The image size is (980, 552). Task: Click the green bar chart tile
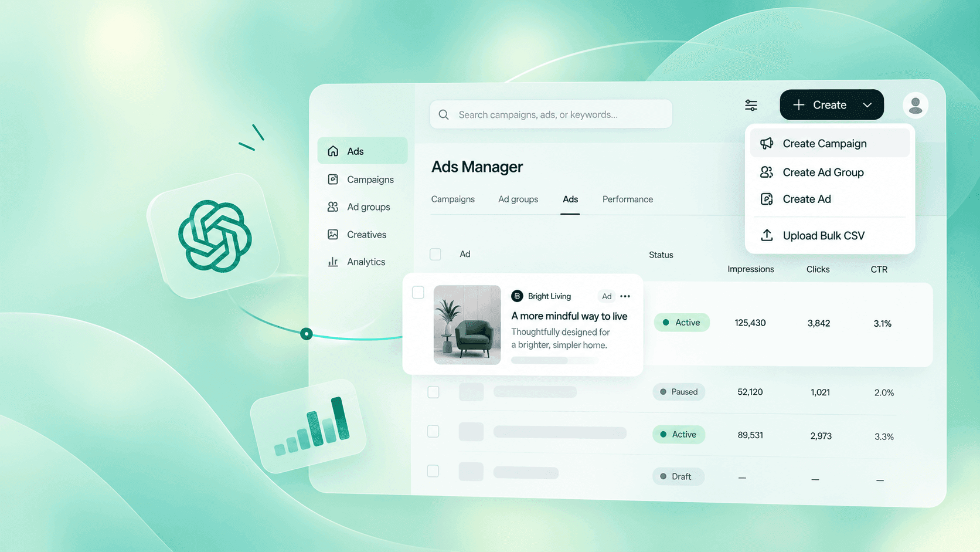tap(309, 426)
